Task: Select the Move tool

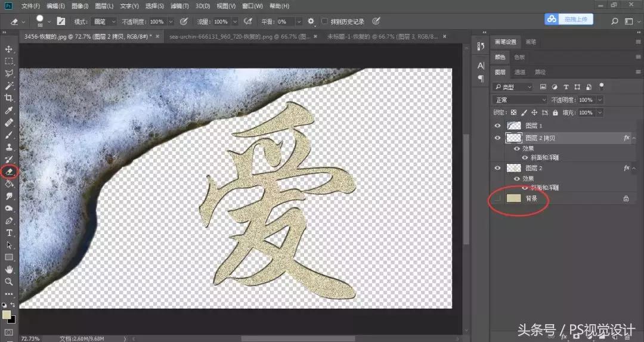Action: [8, 49]
